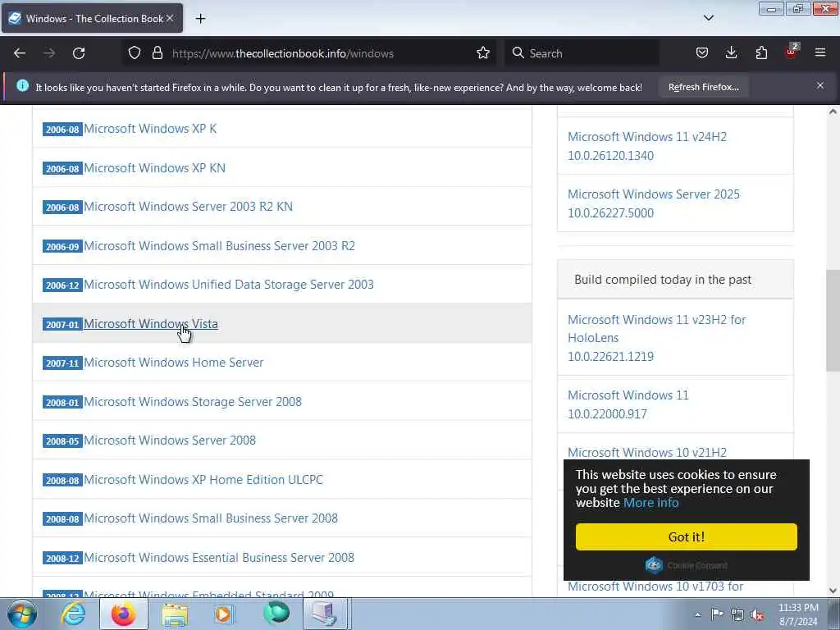840x630 pixels.
Task: Open Microsoft Windows Essential Business Server 2008
Action: pos(218,557)
